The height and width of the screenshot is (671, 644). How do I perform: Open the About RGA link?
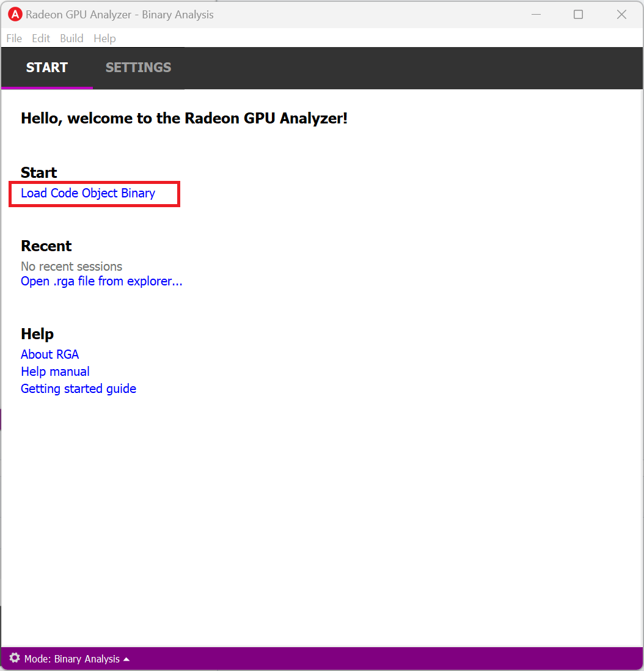click(49, 354)
